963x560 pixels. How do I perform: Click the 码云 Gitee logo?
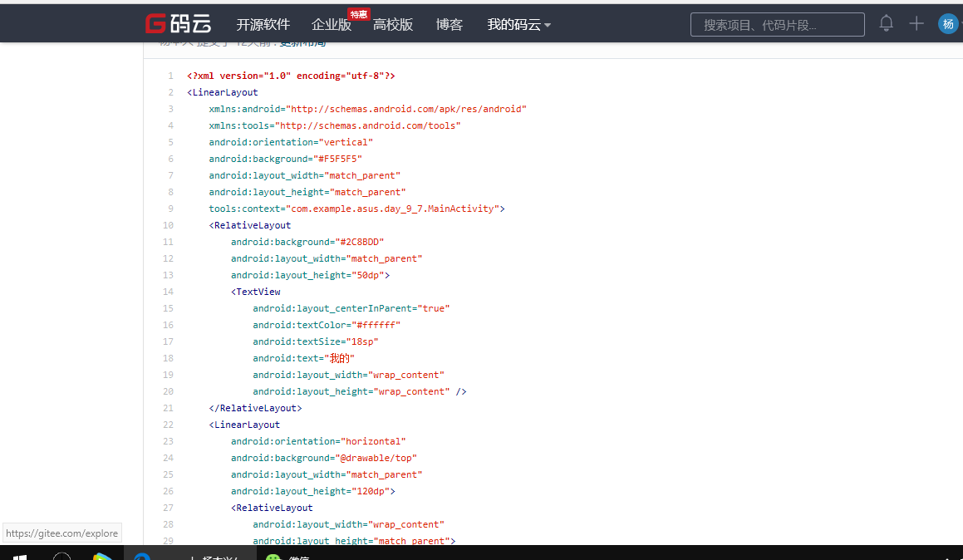(178, 24)
